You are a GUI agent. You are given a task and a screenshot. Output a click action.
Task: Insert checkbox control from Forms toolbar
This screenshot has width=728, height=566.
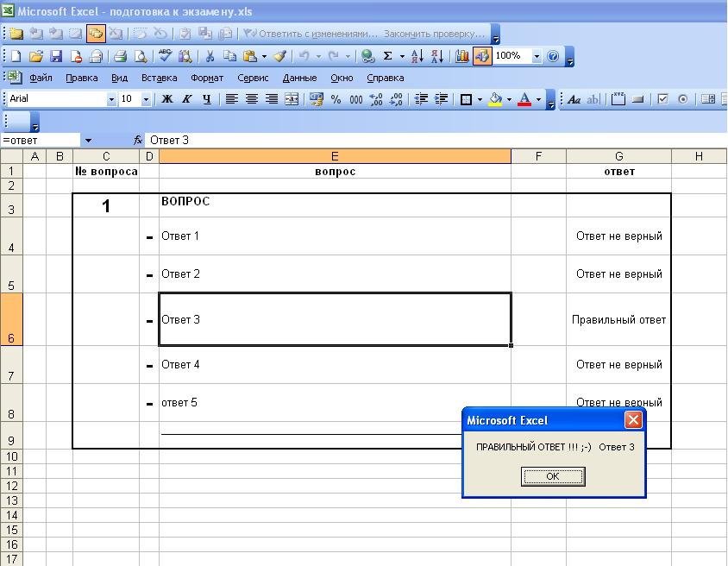coord(663,99)
